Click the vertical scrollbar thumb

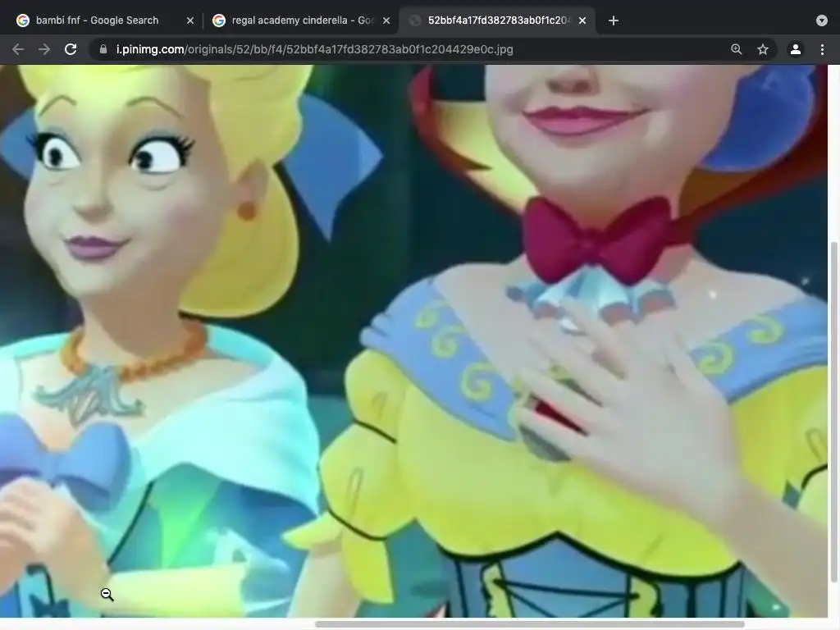[x=833, y=412]
